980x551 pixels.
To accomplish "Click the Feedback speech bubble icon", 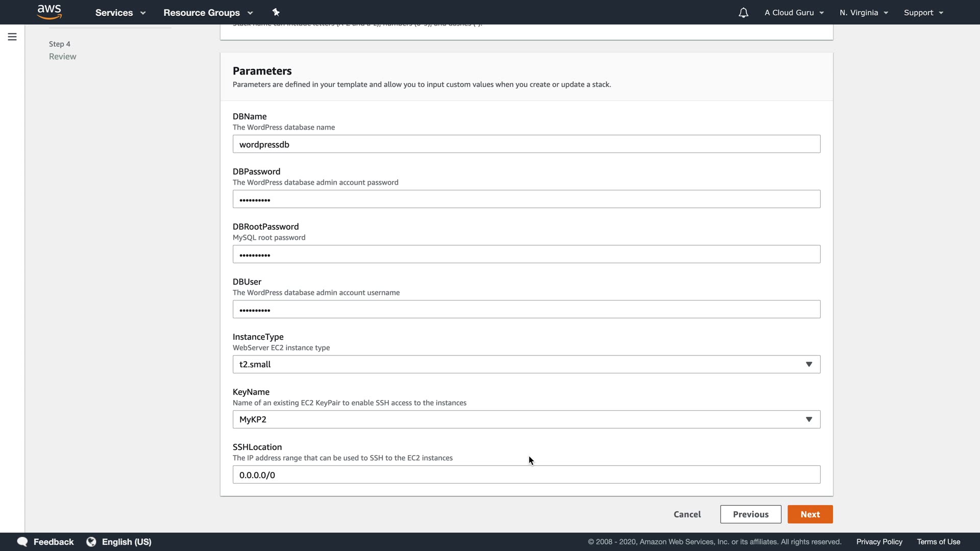I will click(22, 542).
